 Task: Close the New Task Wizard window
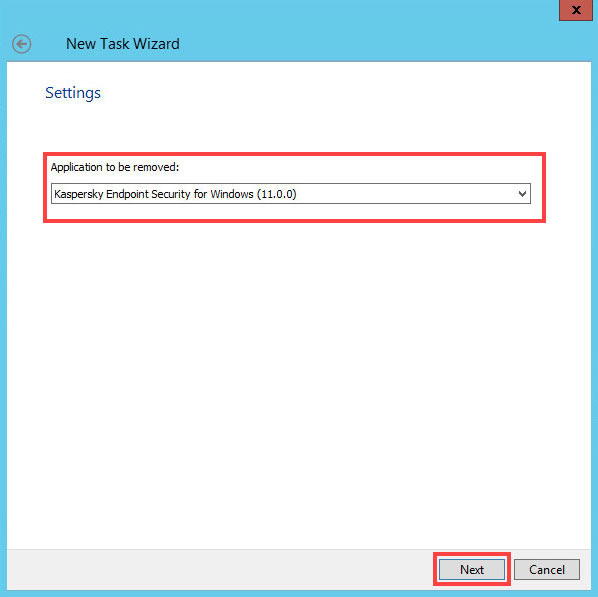tap(576, 10)
